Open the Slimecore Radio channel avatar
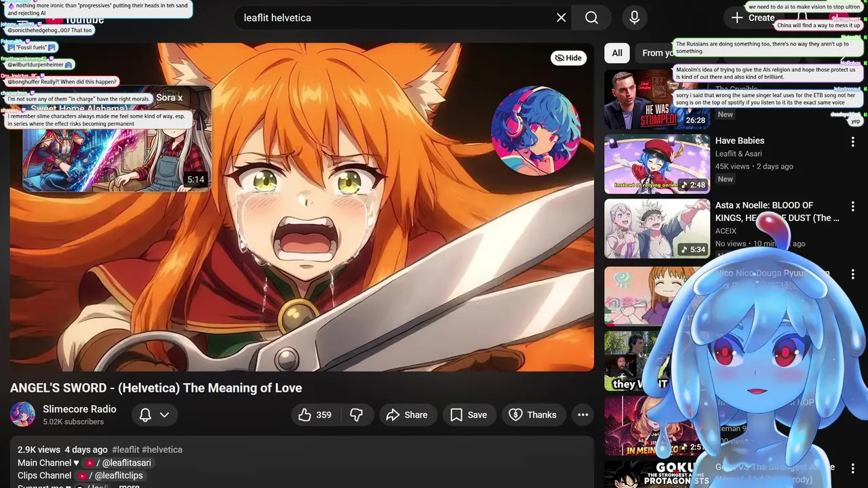The image size is (868, 488). click(x=22, y=414)
